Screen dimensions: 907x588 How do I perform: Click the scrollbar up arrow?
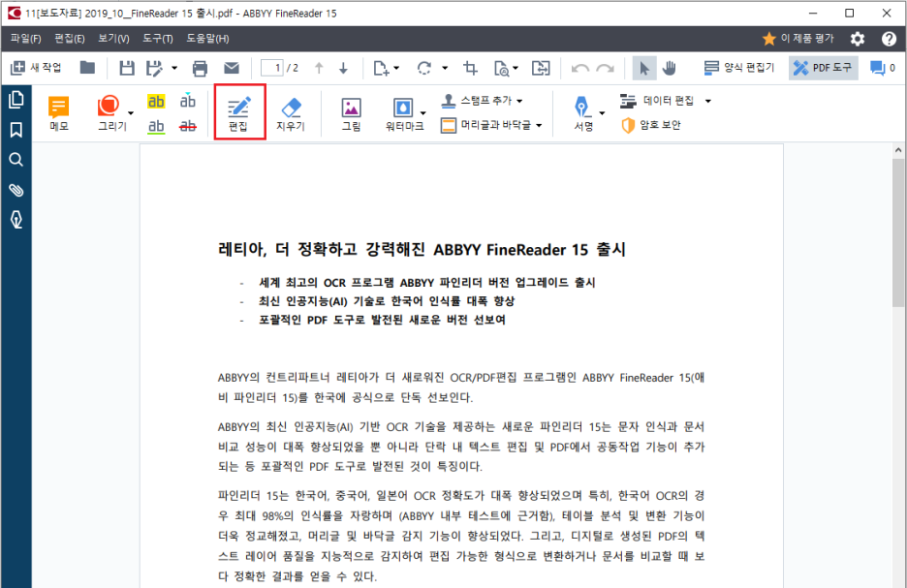point(898,150)
